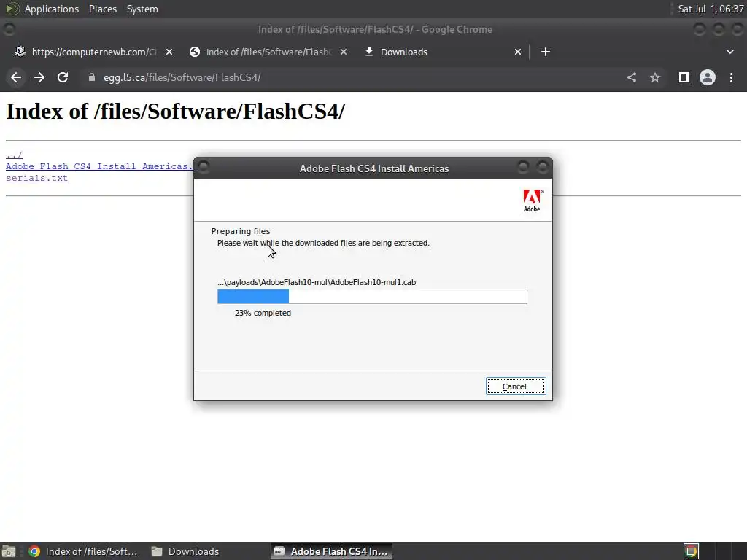This screenshot has width=747, height=560.
Task: Click the extraction progress bar
Action: point(372,296)
